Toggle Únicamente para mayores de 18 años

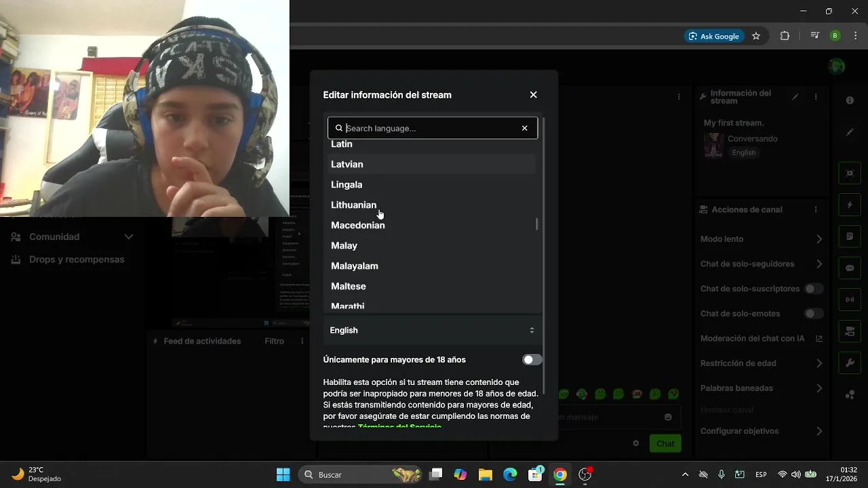[532, 360]
